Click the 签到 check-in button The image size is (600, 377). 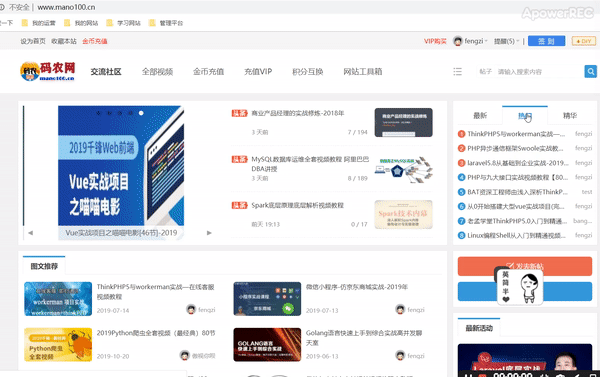tap(546, 41)
